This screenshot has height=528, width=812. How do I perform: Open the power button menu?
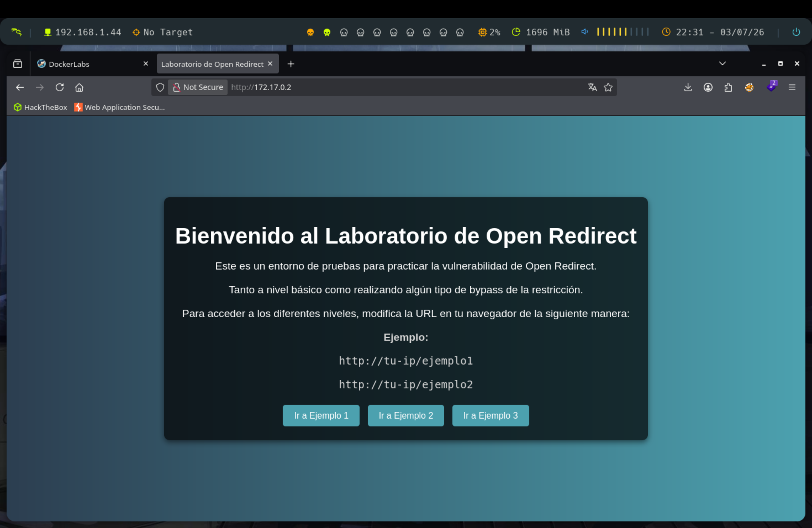coord(796,32)
